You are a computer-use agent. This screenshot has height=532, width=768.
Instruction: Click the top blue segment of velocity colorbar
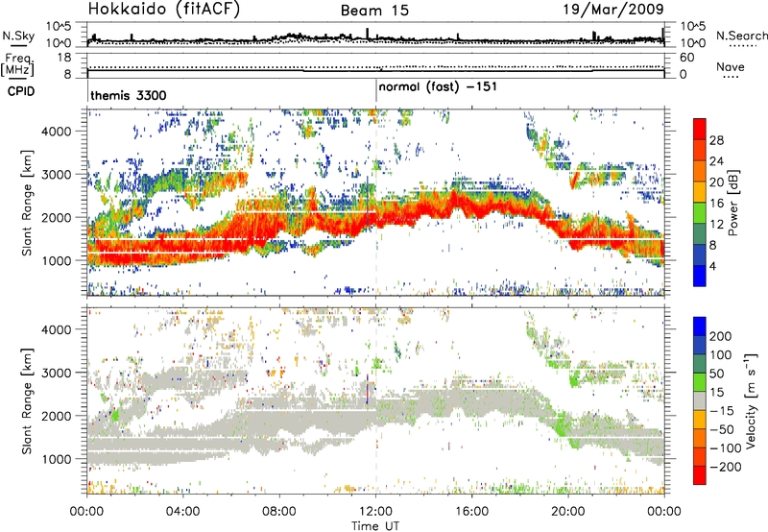[x=700, y=326]
